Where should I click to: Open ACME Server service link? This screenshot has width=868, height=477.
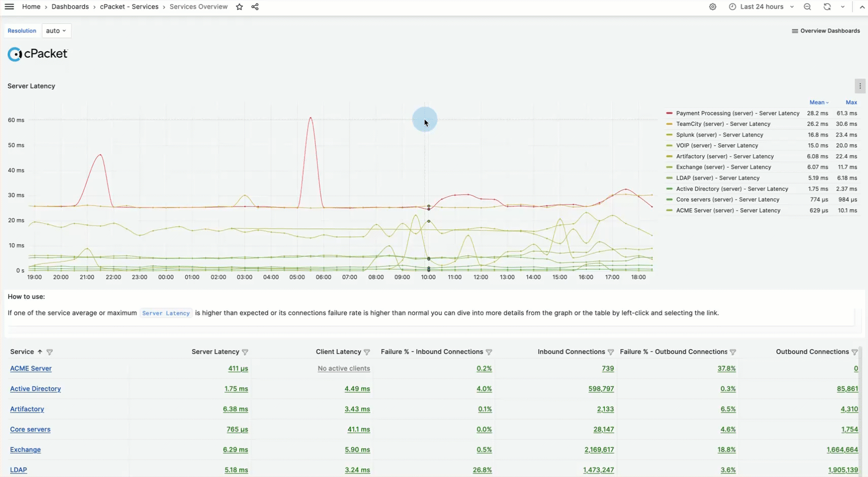(31, 368)
